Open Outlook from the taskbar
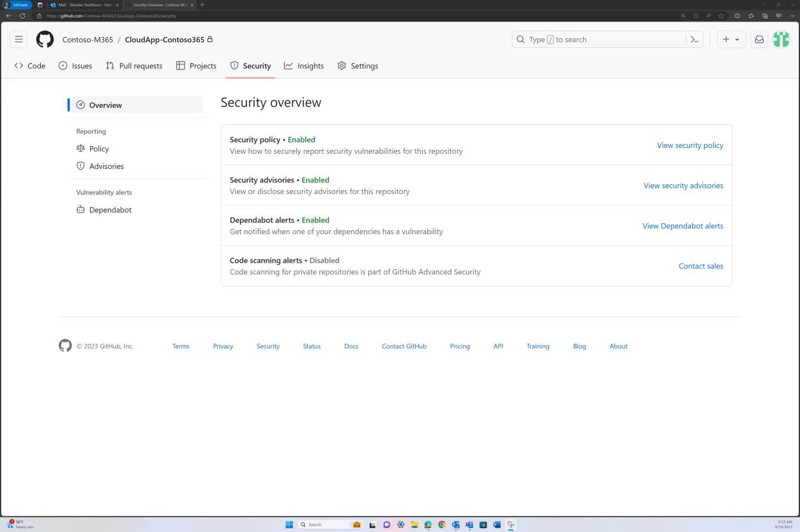 [x=455, y=524]
